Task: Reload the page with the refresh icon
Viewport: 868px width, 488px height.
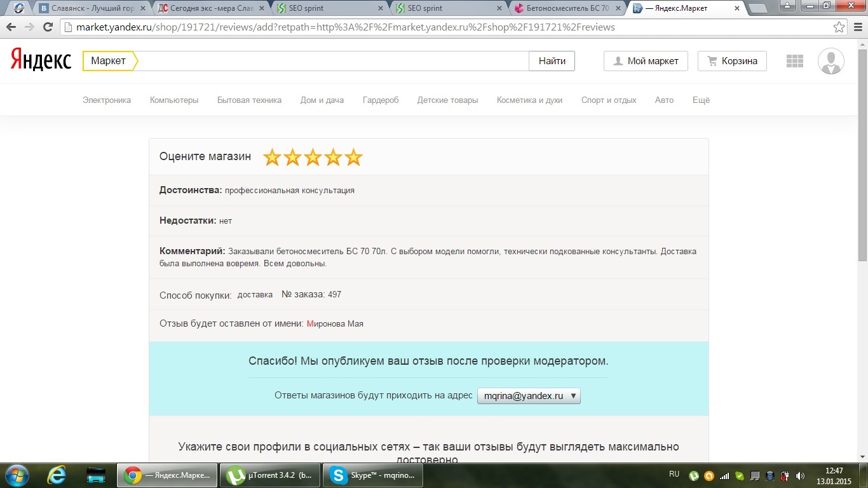Action: tap(48, 27)
